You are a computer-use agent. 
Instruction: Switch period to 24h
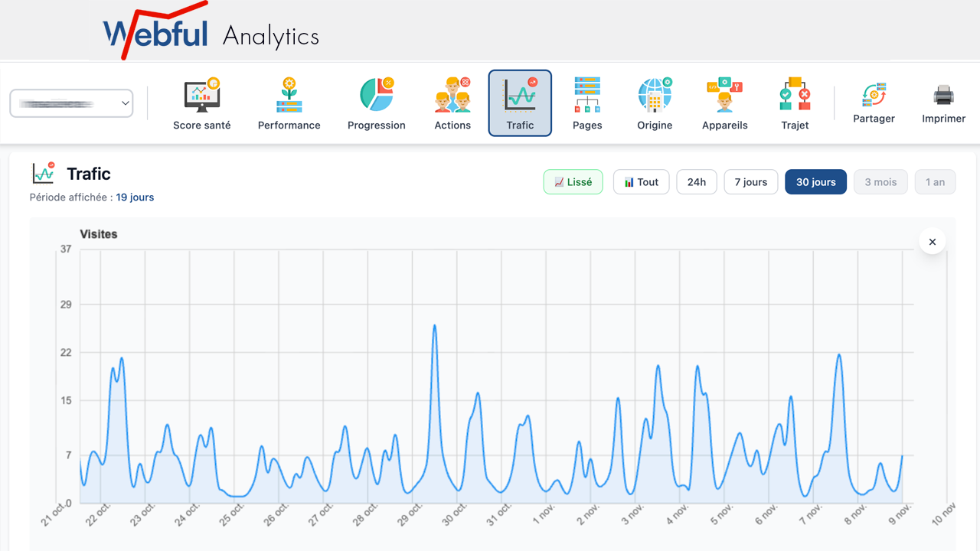click(x=697, y=182)
